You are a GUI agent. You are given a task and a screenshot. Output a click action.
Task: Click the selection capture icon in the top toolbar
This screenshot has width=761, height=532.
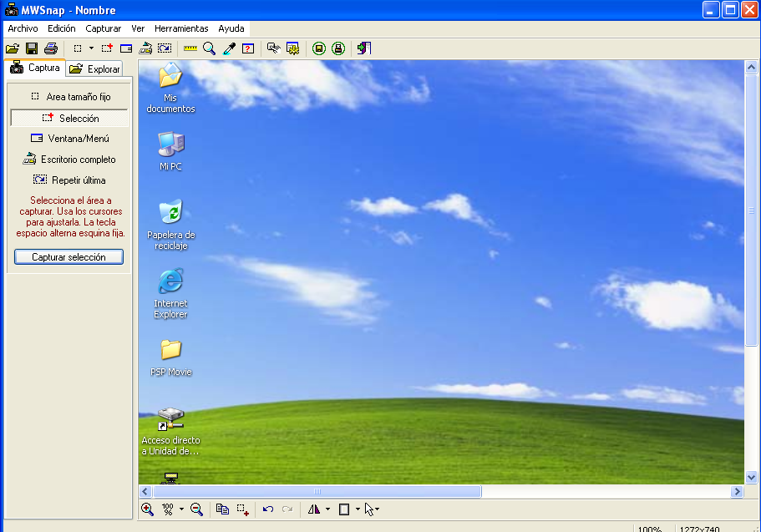[107, 48]
